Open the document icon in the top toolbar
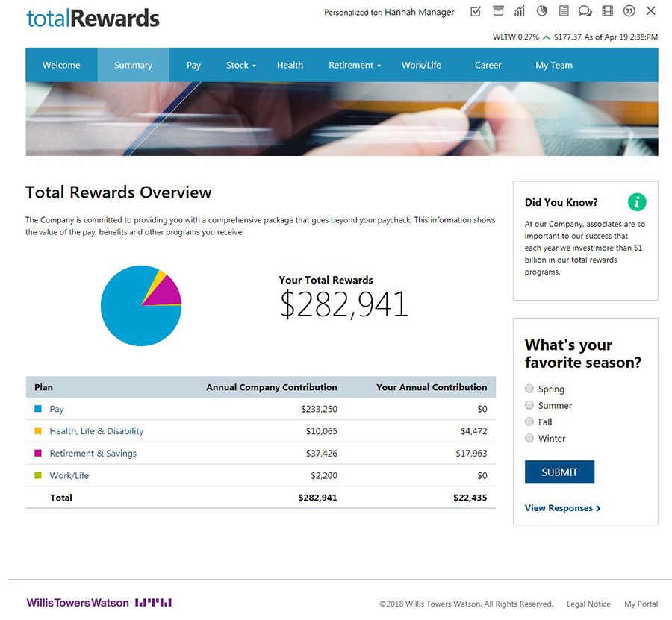Viewport: 672px width, 620px height. pyautogui.click(x=563, y=11)
